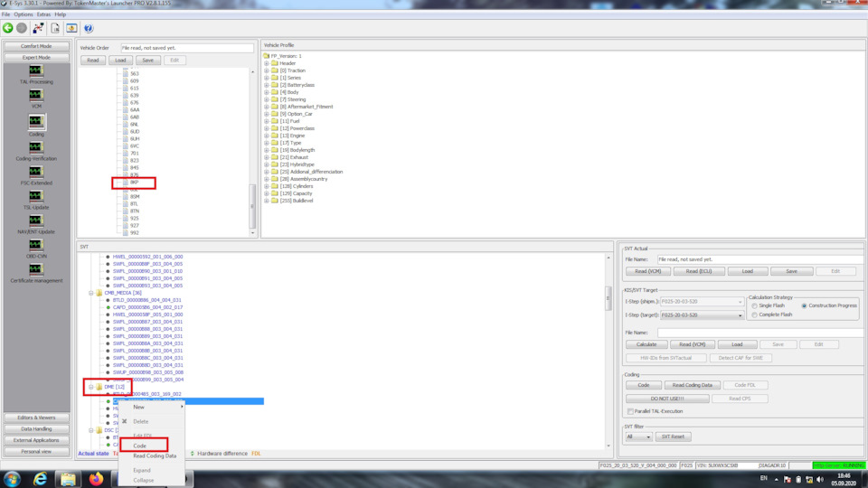Click the log file document toolbar icon
868x488 pixels.
(x=55, y=28)
